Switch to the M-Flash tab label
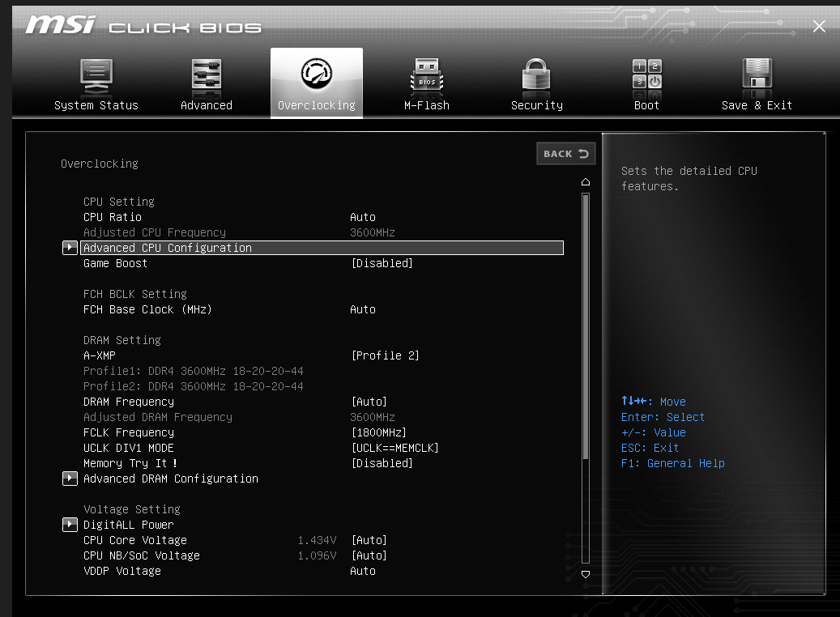Screen dimensions: 840x617 [x=427, y=105]
